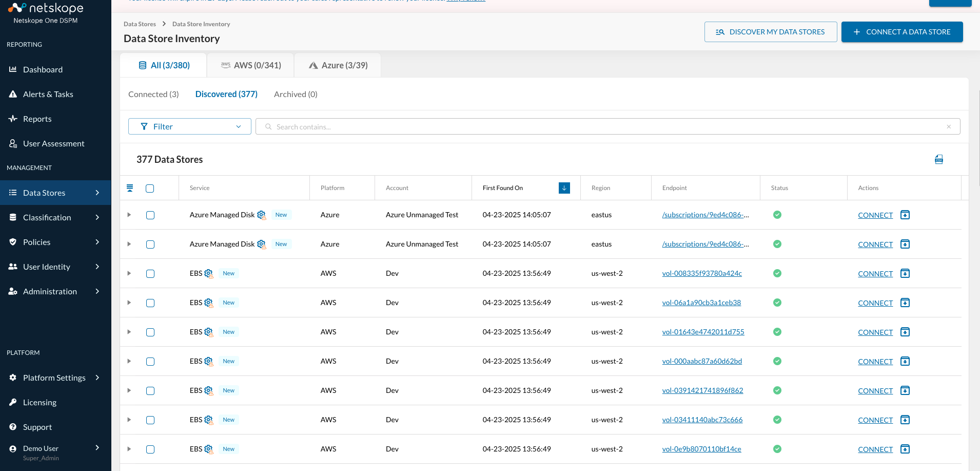Click the Region column header
Viewport: 980px width, 471px height.
[601, 188]
